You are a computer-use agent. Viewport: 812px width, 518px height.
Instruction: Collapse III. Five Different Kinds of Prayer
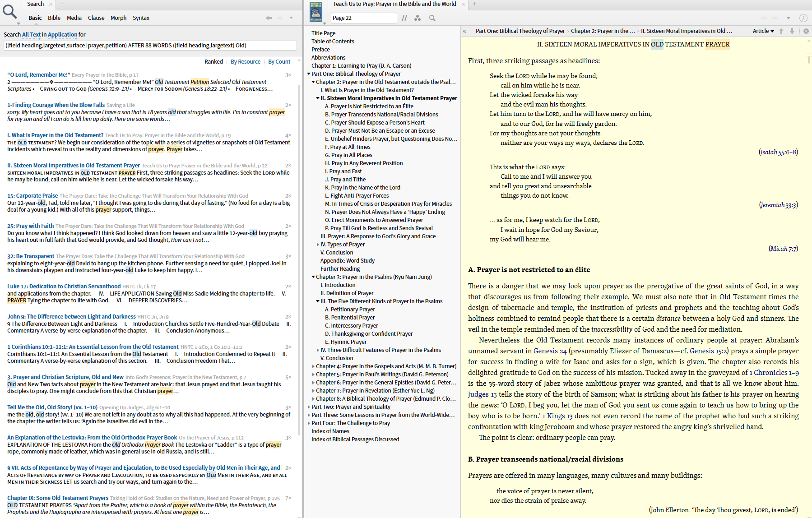pos(318,301)
